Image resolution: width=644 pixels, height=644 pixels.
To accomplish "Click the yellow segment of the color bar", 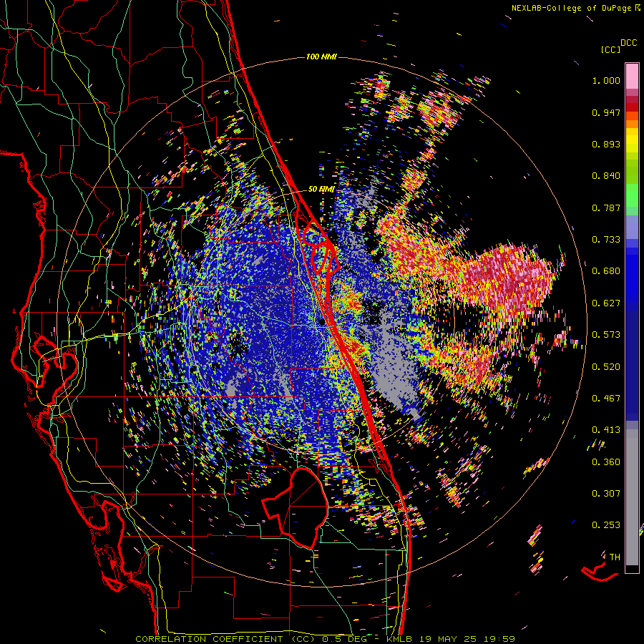I will pos(632,141).
